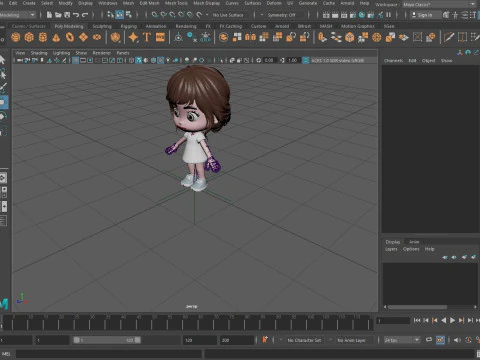Toggle snap to curves magnet

164,15
